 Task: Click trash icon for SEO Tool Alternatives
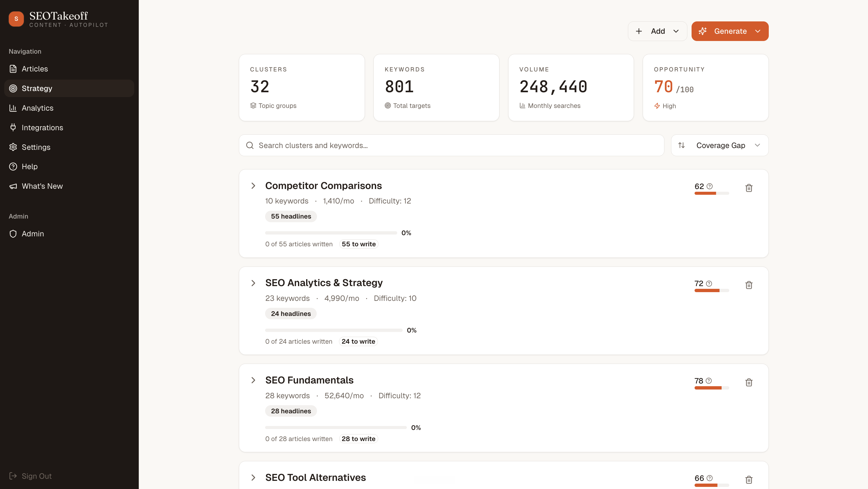coord(749,480)
